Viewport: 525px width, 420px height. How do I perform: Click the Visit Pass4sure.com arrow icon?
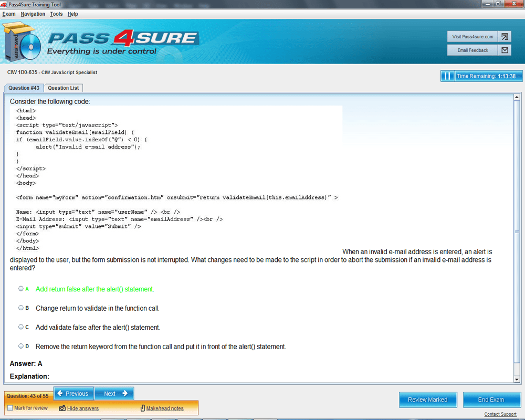click(x=505, y=37)
